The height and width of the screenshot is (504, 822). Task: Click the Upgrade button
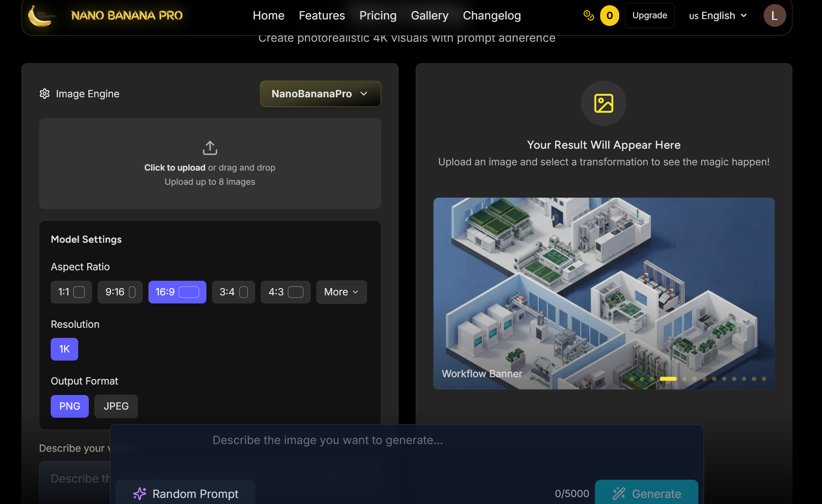[x=649, y=15]
